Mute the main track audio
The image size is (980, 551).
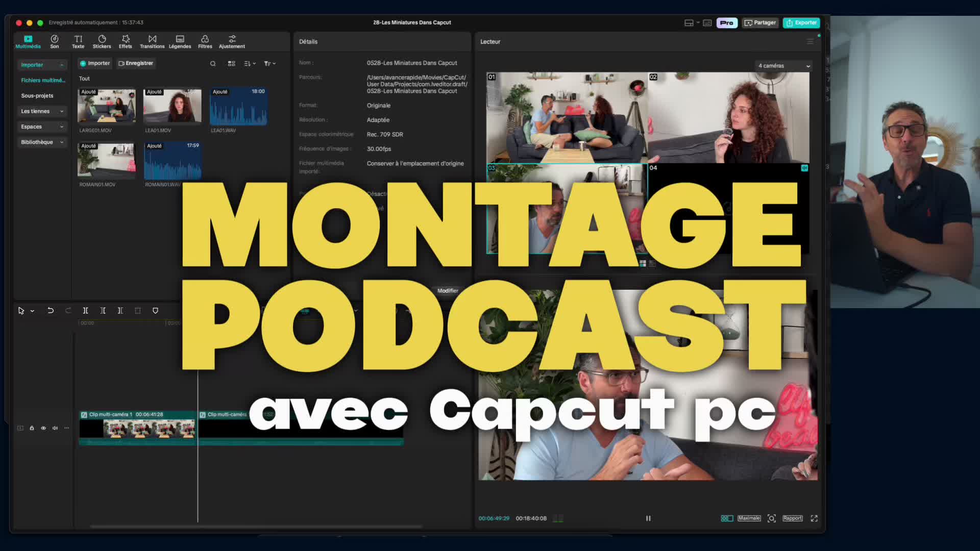pyautogui.click(x=55, y=428)
